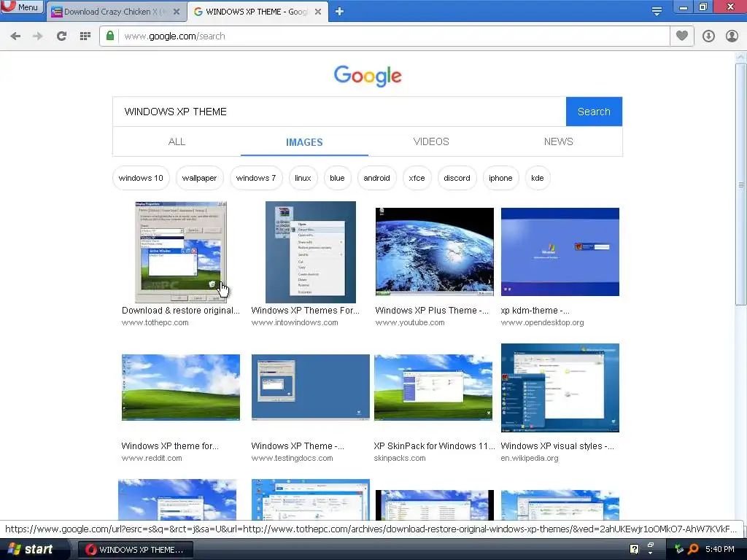Screen dimensions: 747x560
Task: Filter by linux chip
Action: (303, 178)
